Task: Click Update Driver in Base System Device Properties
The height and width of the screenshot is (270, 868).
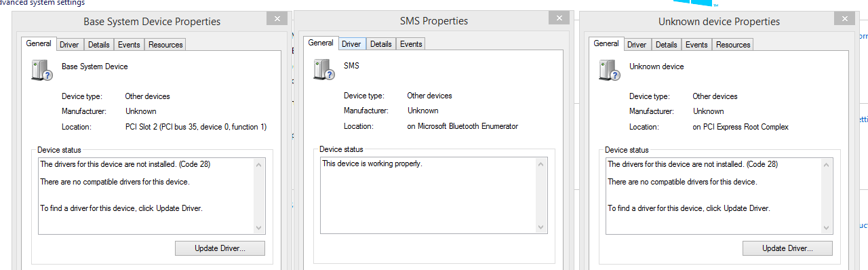Action: click(220, 248)
